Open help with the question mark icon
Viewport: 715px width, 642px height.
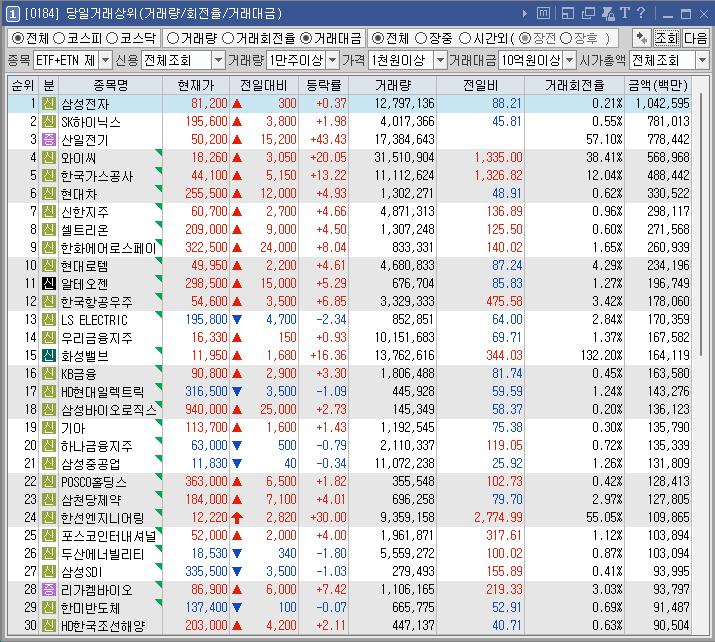(x=641, y=13)
